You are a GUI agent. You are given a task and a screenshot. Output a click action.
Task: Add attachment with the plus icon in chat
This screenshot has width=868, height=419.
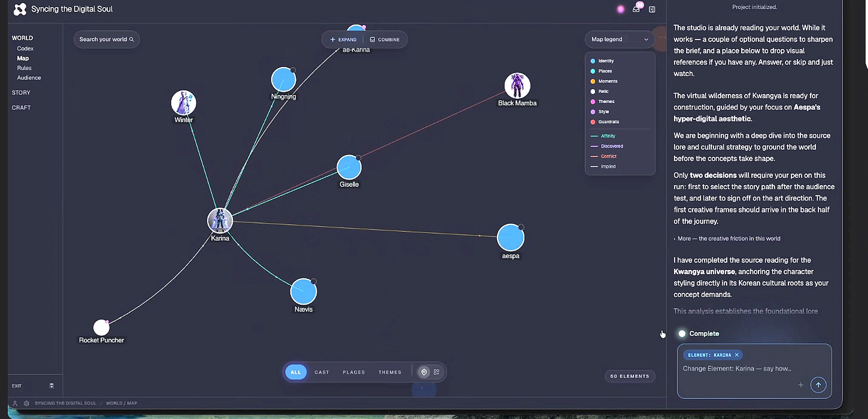[x=801, y=385]
